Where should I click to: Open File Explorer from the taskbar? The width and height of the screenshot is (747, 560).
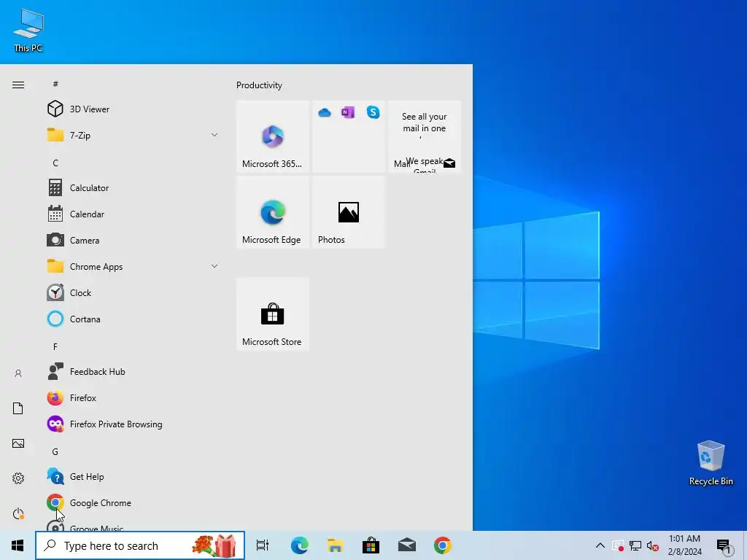click(x=336, y=545)
